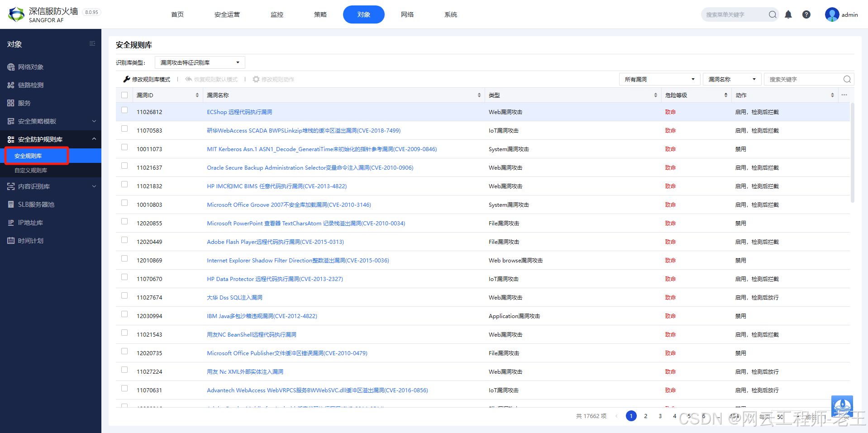Screen dimensions: 868x433
Task: Collapse the sidebar with the fold icon
Action: [x=92, y=44]
